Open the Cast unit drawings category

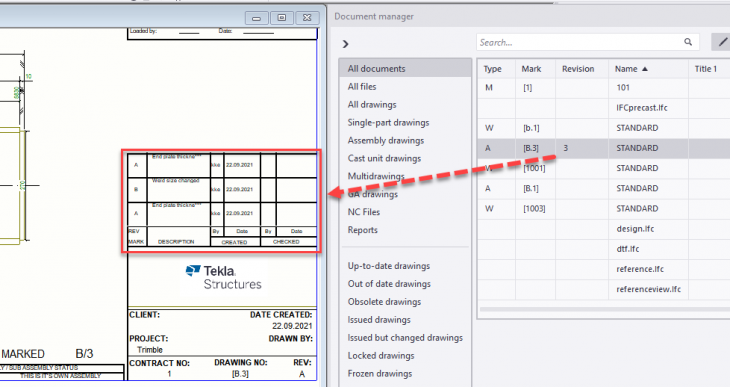point(384,158)
